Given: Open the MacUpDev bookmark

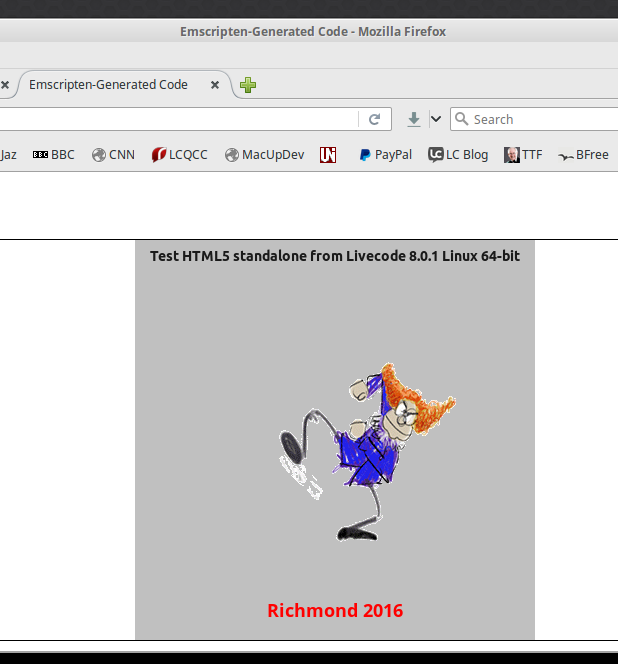Looking at the screenshot, I should point(265,155).
